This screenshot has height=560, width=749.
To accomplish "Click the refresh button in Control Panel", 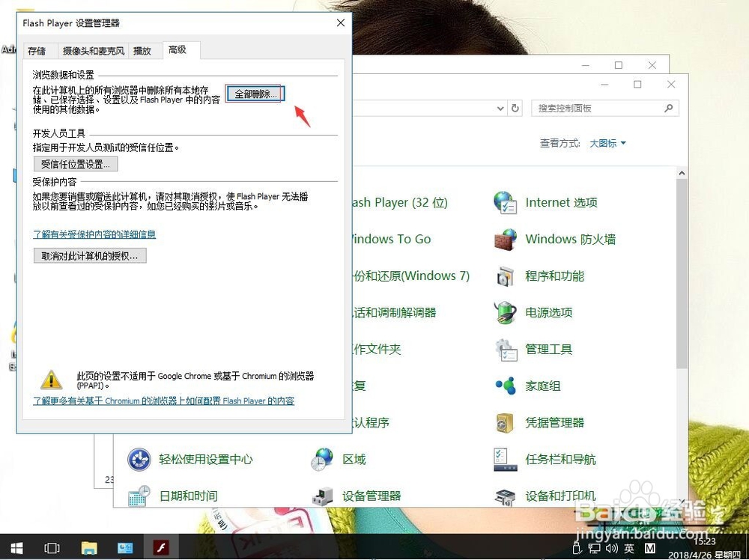I will click(515, 108).
